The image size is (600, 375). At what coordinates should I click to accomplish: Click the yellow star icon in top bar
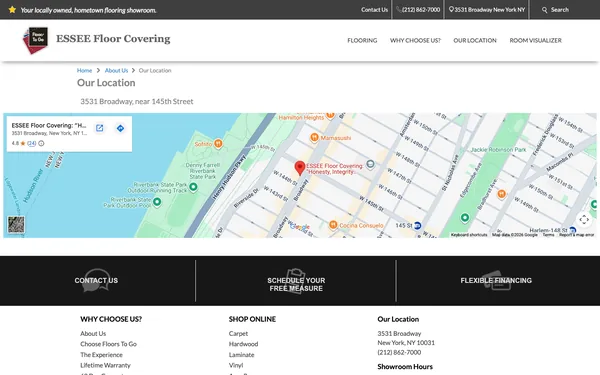(x=12, y=10)
